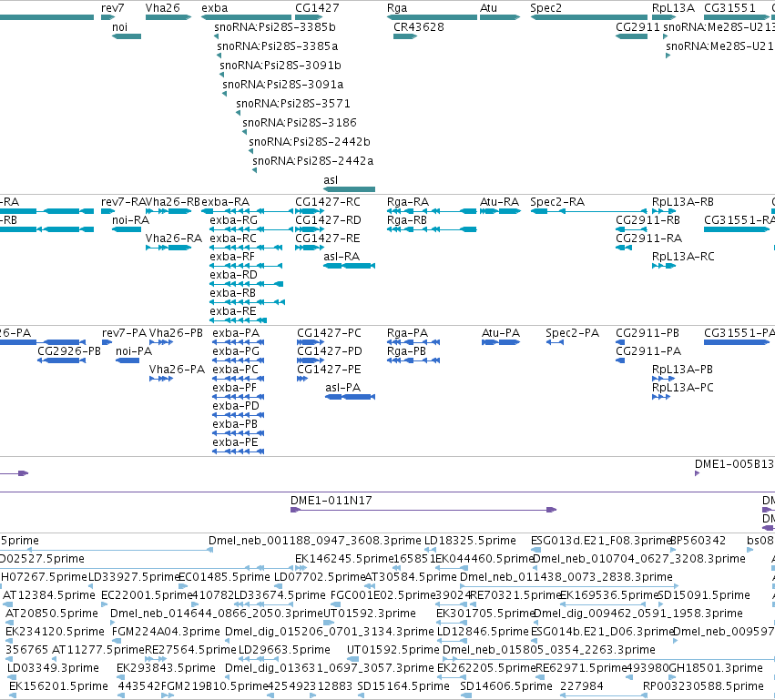This screenshot has width=775, height=700.
Task: Click the RpL13A-RB transcript label
Action: (683, 201)
